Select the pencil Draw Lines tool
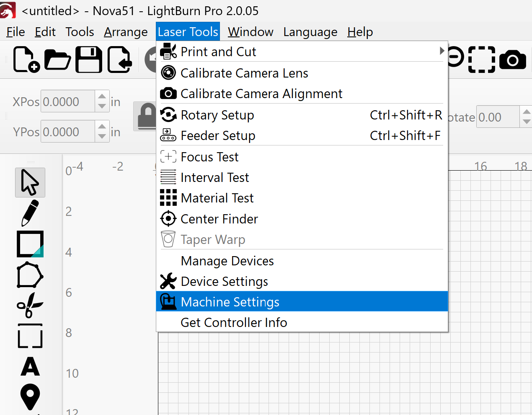 coord(30,213)
